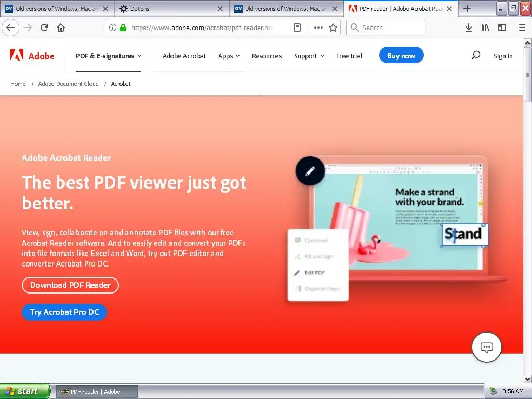Click the vertical scrollbar thumb
Viewport: 532px width, 399px height.
[x=528, y=75]
